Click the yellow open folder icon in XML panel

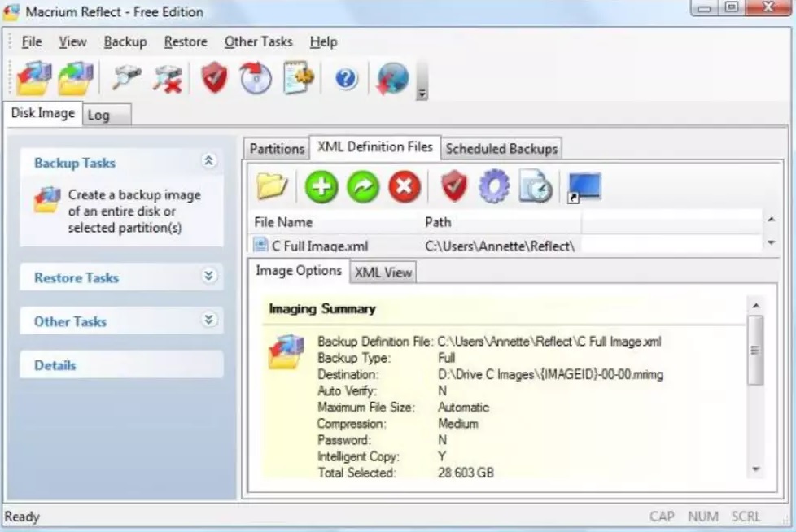click(x=272, y=186)
